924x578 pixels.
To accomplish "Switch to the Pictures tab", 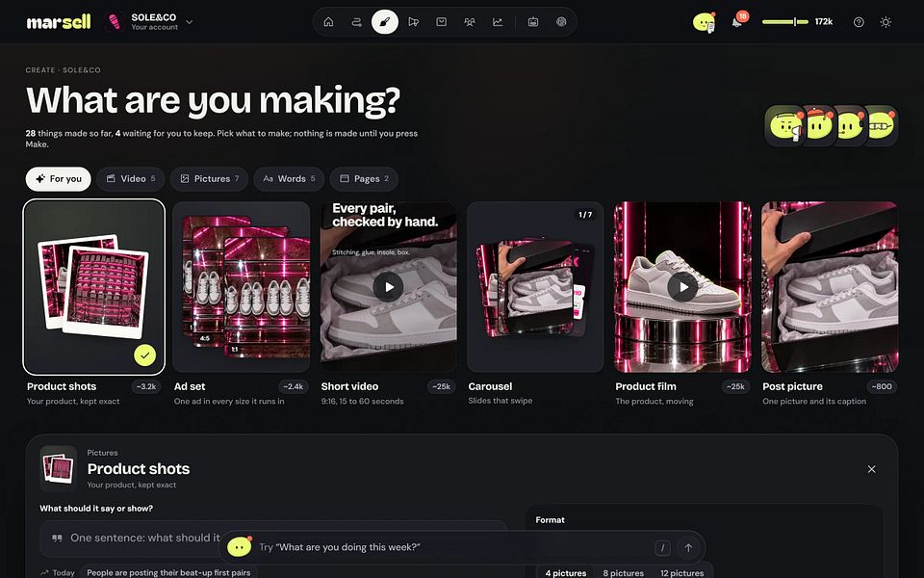I will tap(209, 179).
